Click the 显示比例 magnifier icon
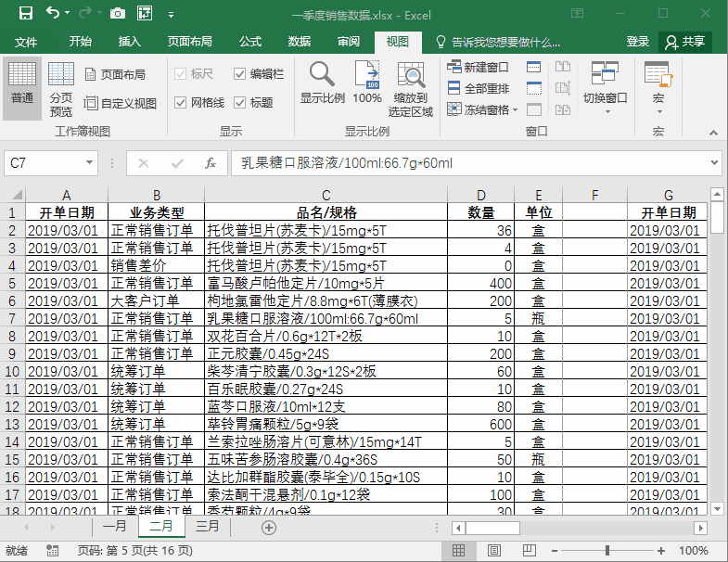 point(322,83)
